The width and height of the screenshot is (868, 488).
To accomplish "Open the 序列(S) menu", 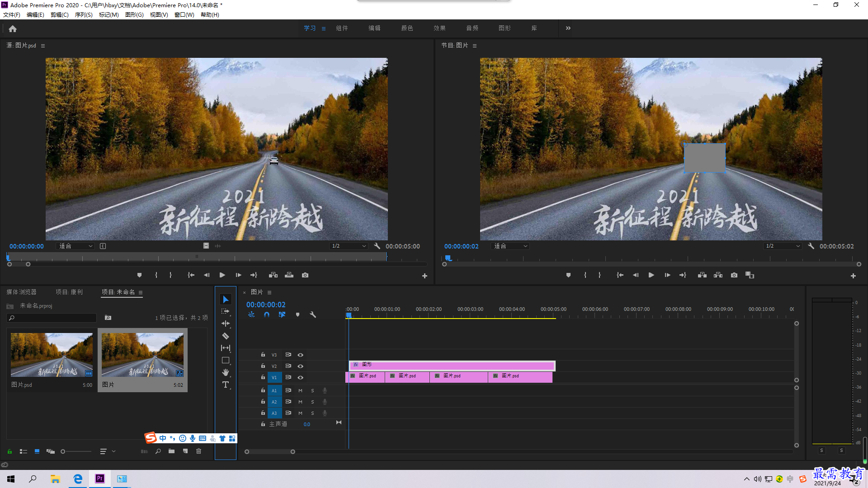I will 84,15.
